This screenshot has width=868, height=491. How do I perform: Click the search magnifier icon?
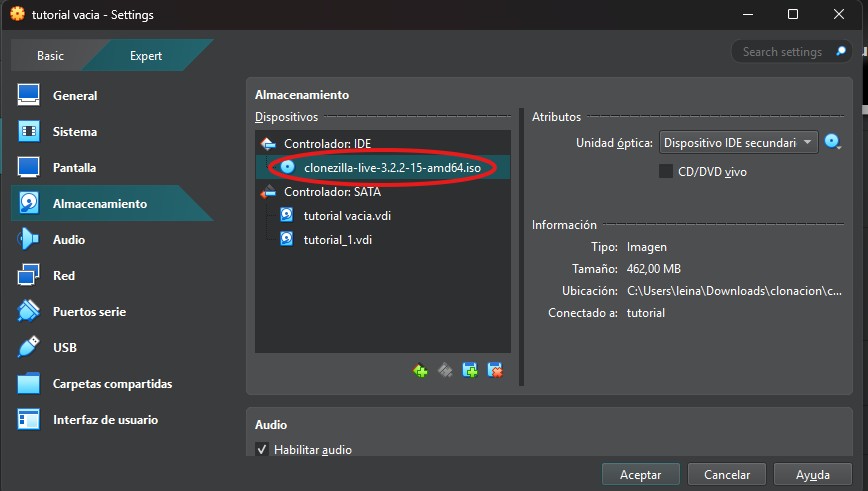(x=841, y=51)
